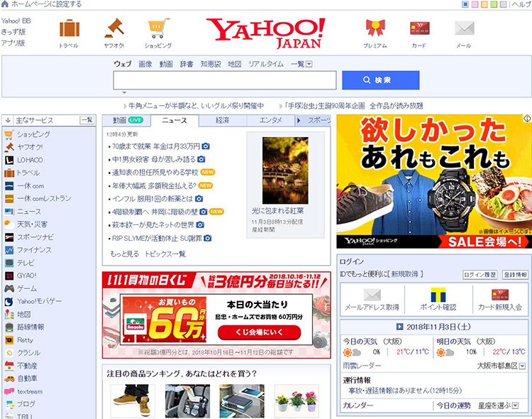
Task: Click the テレビ icon in the sidebar
Action: (x=9, y=263)
